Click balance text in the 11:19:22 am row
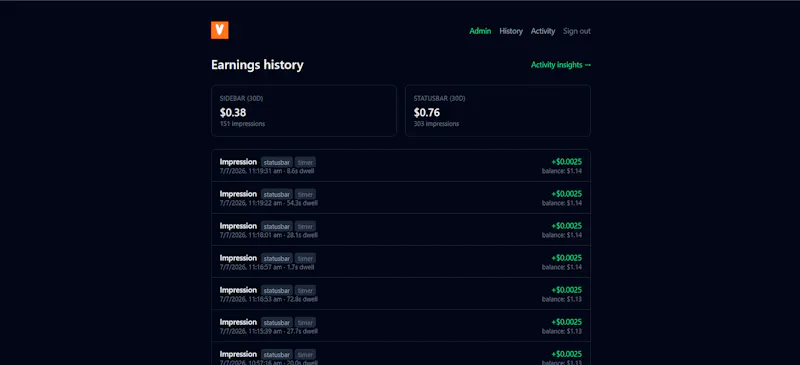Image resolution: width=800 pixels, height=365 pixels. tap(562, 203)
